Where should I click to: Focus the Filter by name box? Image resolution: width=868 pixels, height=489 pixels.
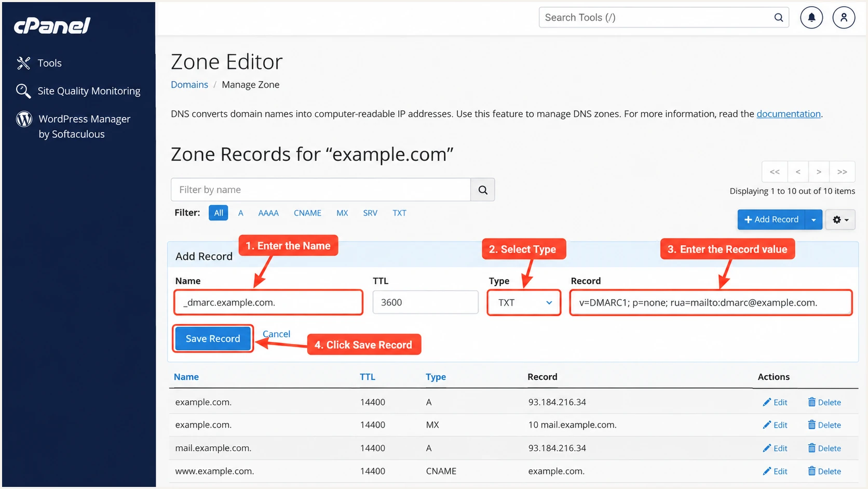click(x=321, y=190)
